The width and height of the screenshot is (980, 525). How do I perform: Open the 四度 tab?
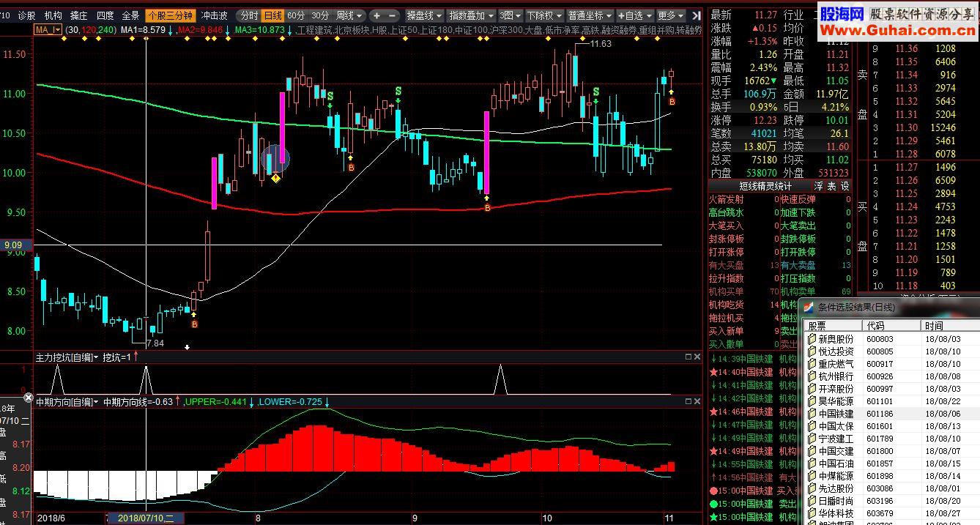105,15
